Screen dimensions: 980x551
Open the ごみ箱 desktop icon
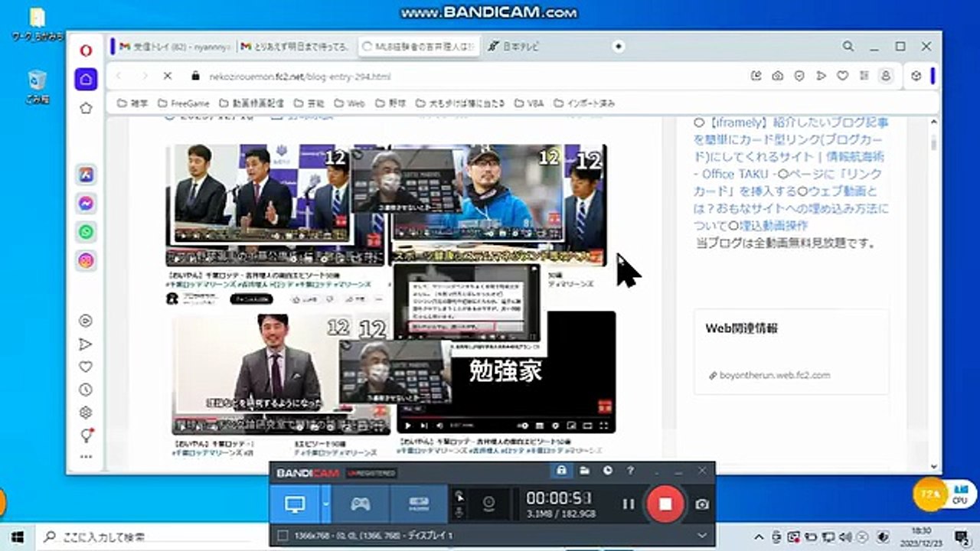[x=37, y=86]
